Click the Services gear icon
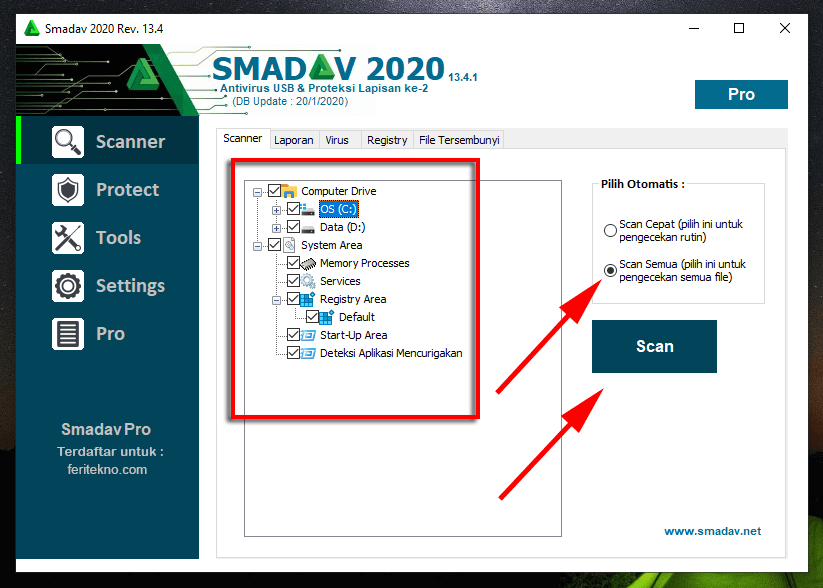The height and width of the screenshot is (588, 823). [x=308, y=281]
